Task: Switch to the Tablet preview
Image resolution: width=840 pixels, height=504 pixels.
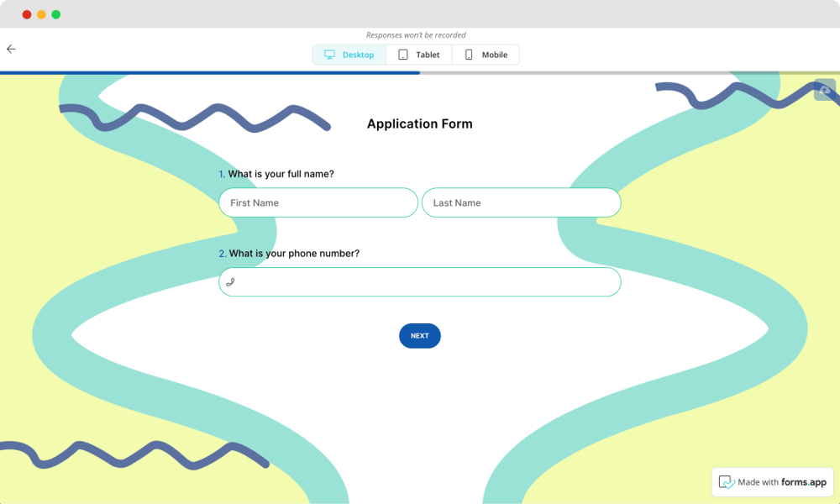Action: pos(420,54)
